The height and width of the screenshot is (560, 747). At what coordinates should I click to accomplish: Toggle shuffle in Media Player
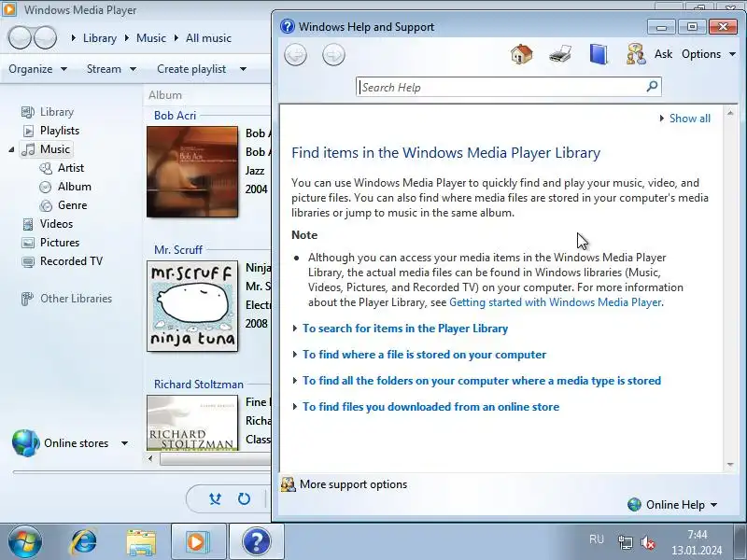click(216, 498)
